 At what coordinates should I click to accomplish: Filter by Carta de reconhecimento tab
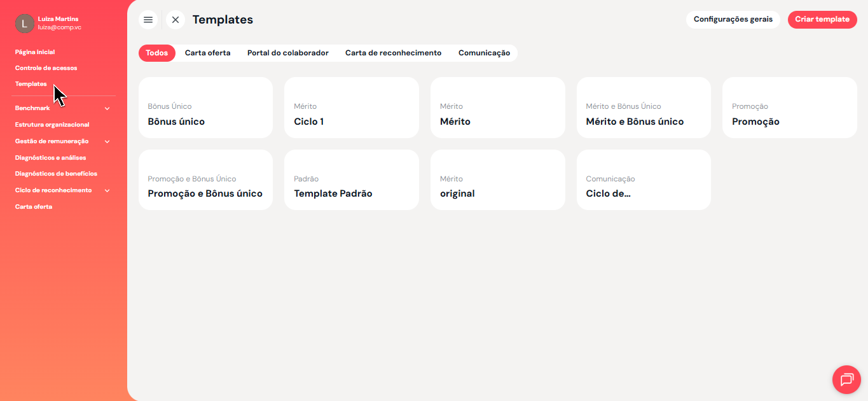[x=393, y=53]
